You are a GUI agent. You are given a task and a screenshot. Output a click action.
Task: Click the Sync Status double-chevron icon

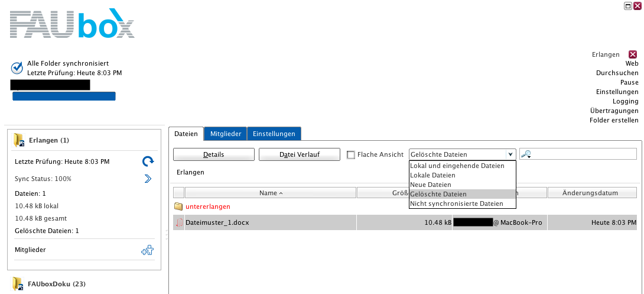click(148, 179)
